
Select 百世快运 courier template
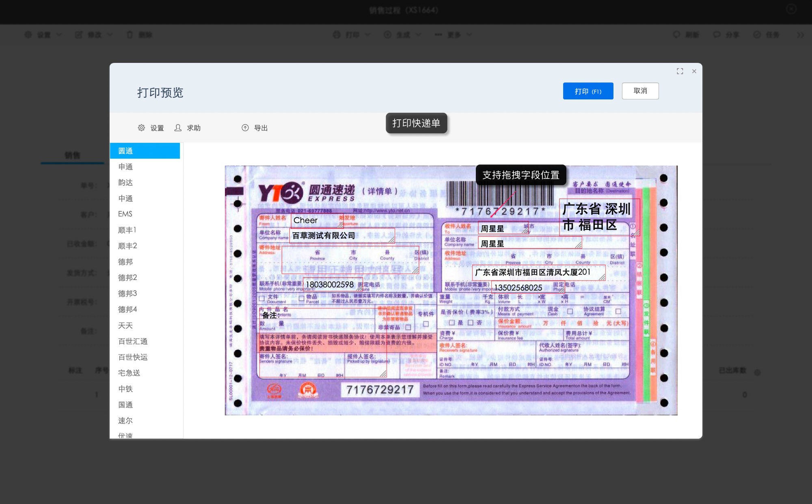coord(145,357)
